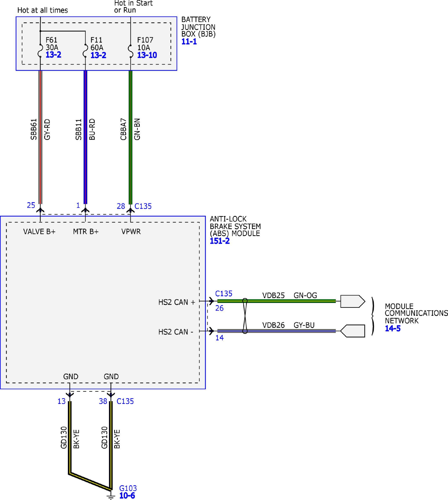The height and width of the screenshot is (500, 448).
Task: Open the 14-5 Module Communications Network link
Action: click(x=393, y=328)
